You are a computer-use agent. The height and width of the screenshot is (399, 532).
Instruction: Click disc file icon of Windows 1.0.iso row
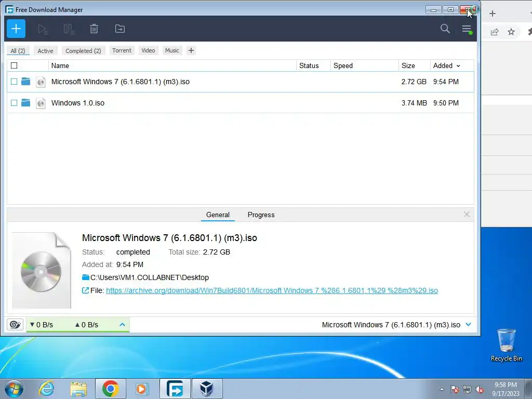41,103
